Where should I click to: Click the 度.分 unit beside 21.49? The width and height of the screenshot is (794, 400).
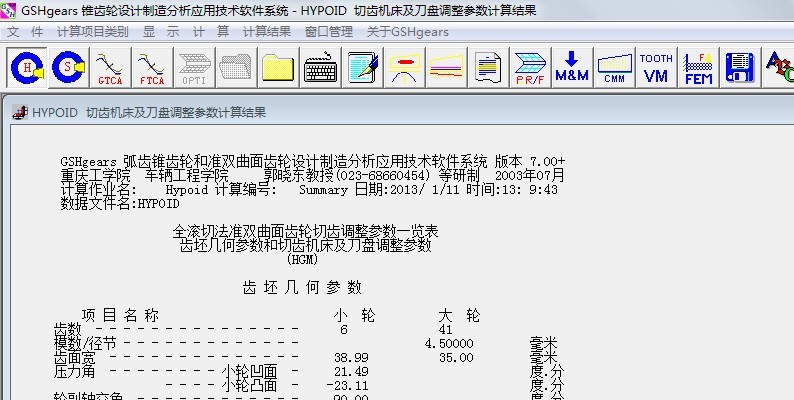[547, 372]
